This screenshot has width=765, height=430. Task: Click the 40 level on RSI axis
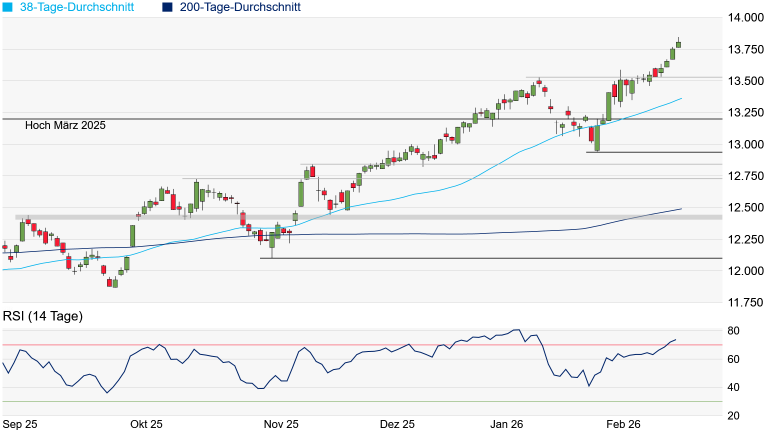coord(733,387)
